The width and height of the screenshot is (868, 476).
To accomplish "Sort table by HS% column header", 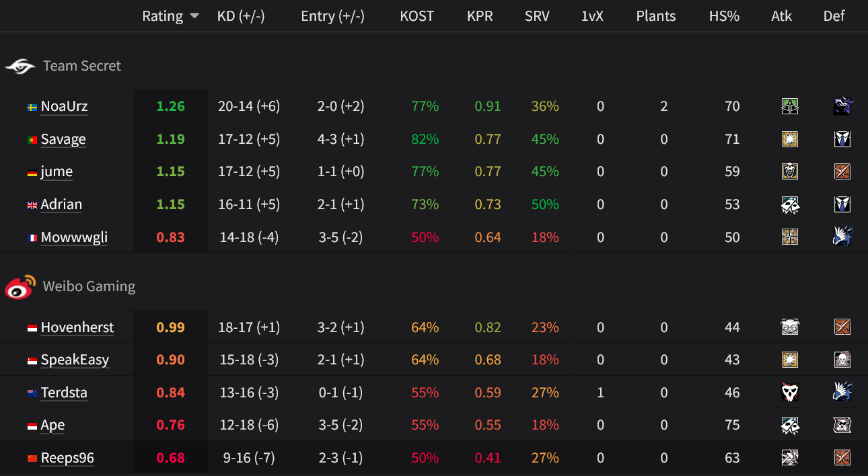I will (x=724, y=16).
